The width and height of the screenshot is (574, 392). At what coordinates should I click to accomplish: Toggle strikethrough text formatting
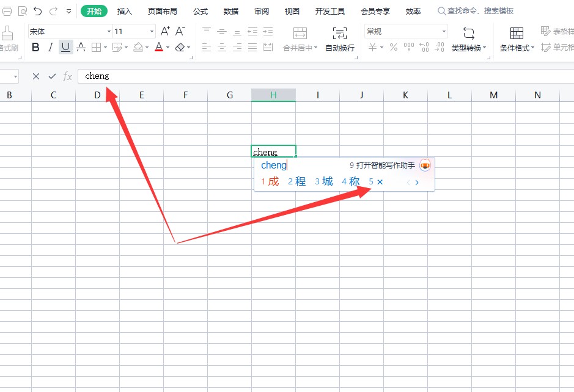pyautogui.click(x=81, y=47)
